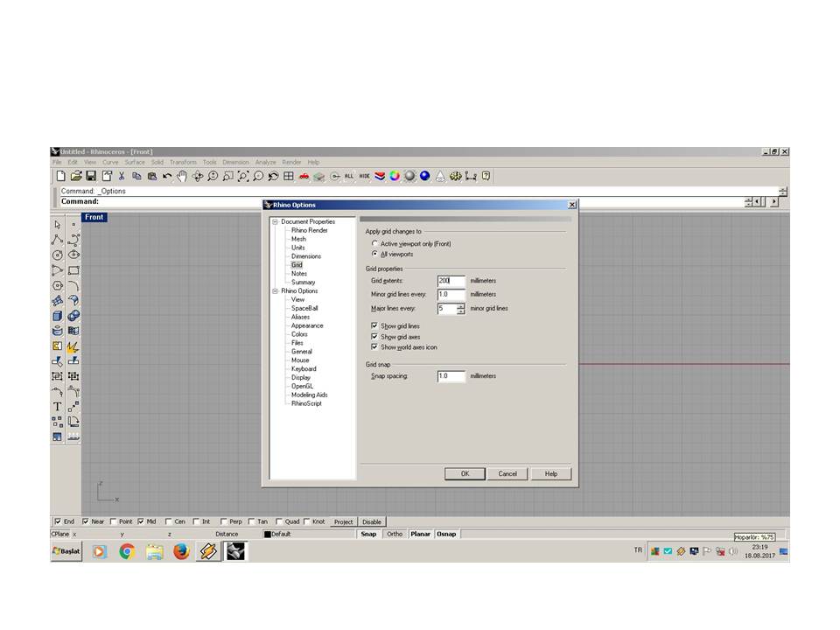Select Appearance in the options tree

click(307, 325)
